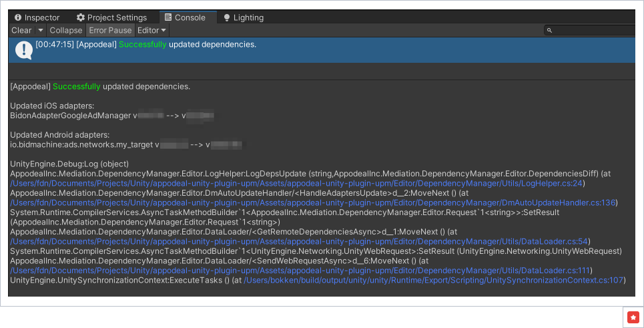This screenshot has width=644, height=328.
Task: Click the Inspector tab info icon
Action: pyautogui.click(x=18, y=18)
